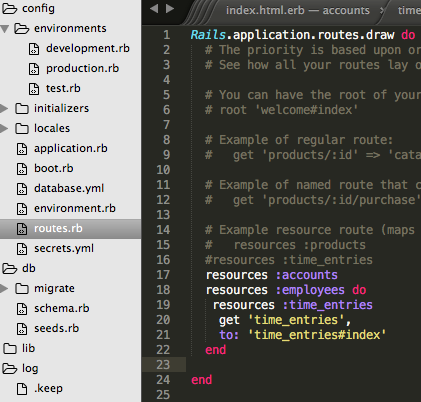Viewport: 421px width, 402px height.
Task: Open test.rb in the sidebar
Action: (x=63, y=89)
